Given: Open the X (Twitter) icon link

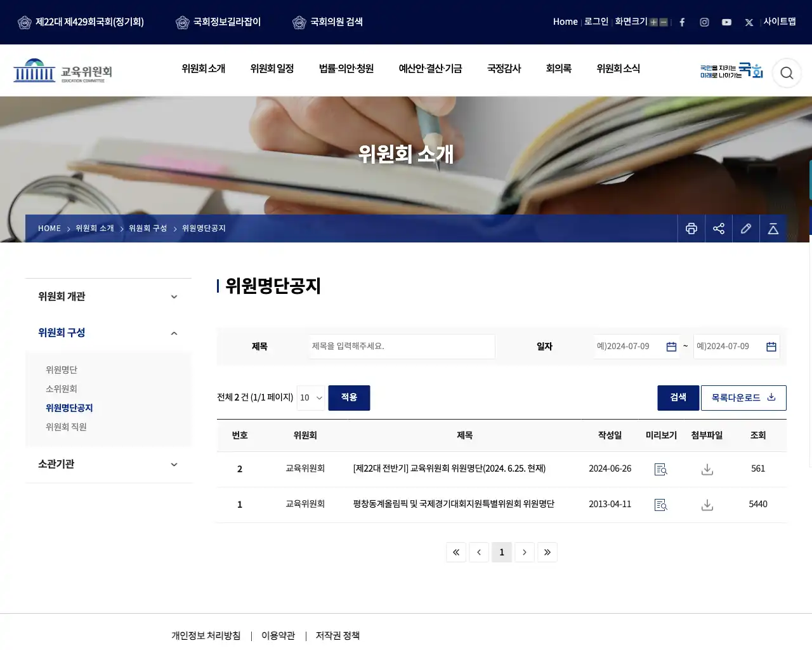Looking at the screenshot, I should (749, 22).
